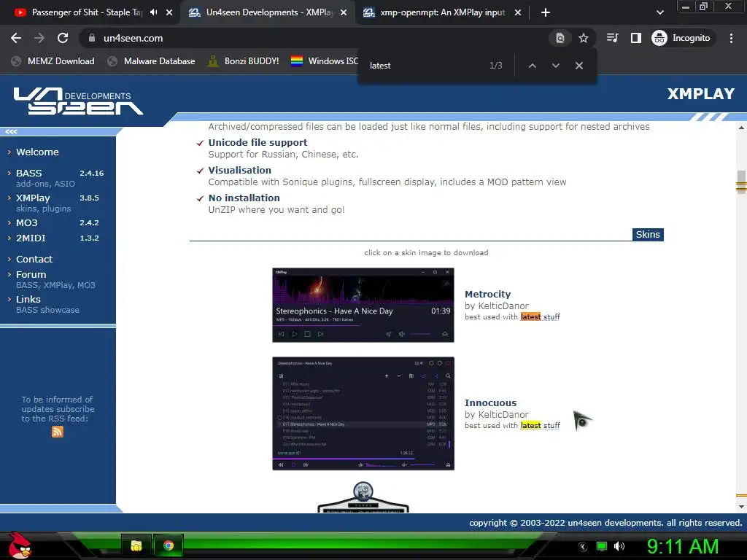Screen dimensions: 747x560
Task: Switch to the xmp-openmpt tab
Action: (x=441, y=12)
